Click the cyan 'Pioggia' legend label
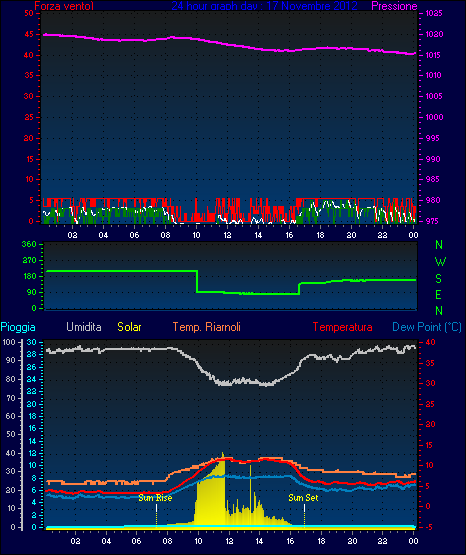 [x=18, y=327]
